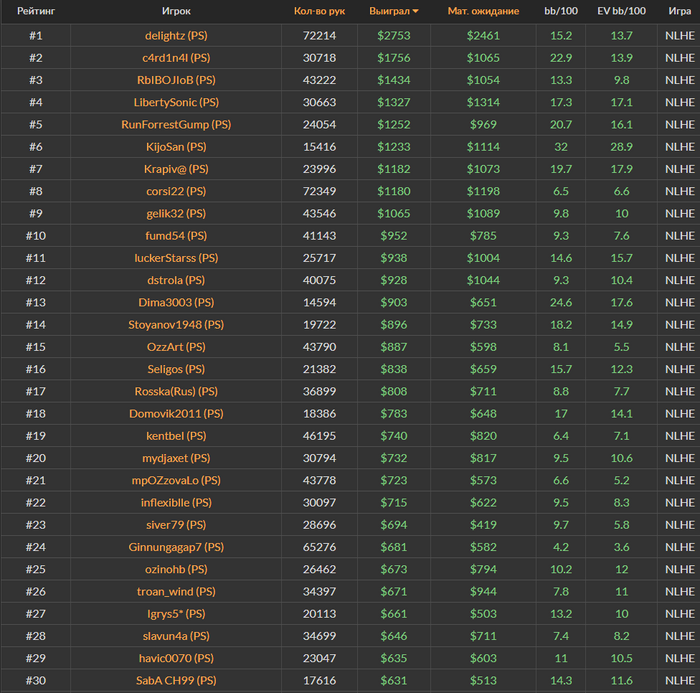Open player delightz (PS) profile
The height and width of the screenshot is (693, 700).
click(x=176, y=35)
